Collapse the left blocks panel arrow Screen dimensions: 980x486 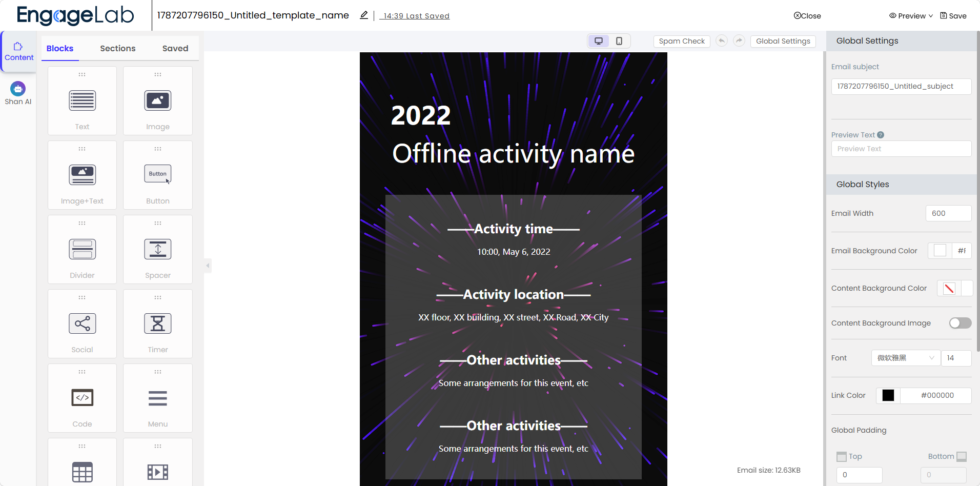click(208, 266)
